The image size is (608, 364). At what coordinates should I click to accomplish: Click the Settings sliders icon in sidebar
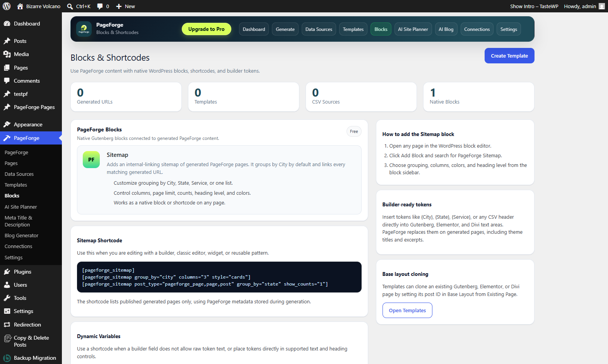pos(7,311)
